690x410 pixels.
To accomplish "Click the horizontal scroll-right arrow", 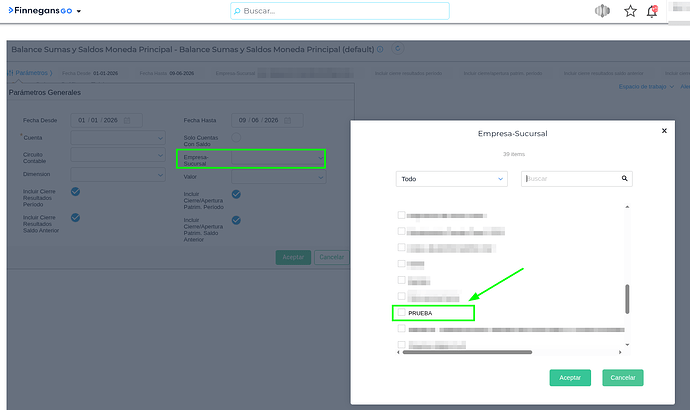I will point(620,352).
